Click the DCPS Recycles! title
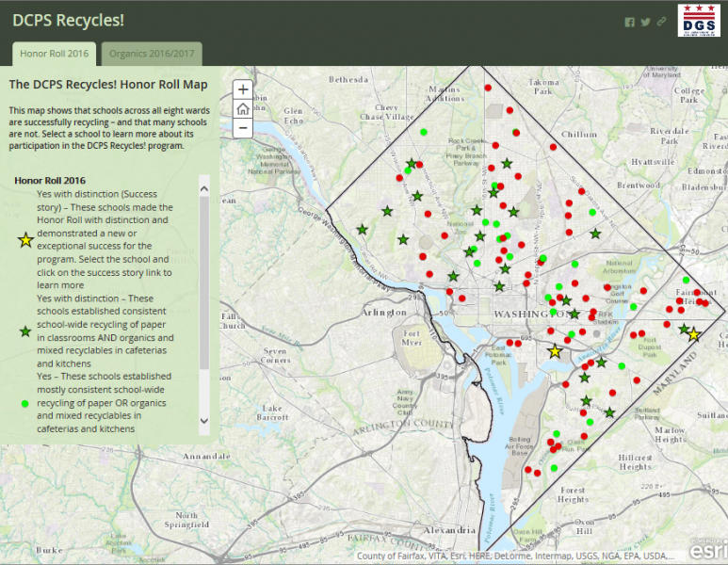The image size is (728, 565). point(68,21)
